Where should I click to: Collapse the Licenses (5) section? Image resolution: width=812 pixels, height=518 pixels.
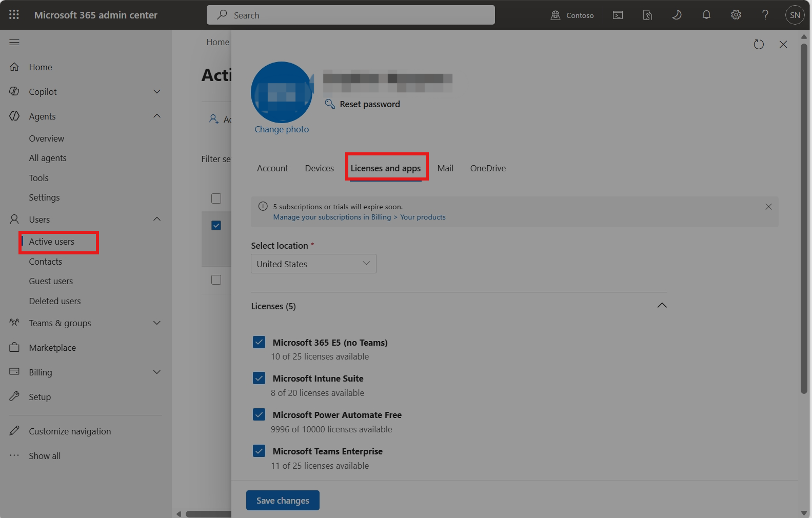[662, 306]
